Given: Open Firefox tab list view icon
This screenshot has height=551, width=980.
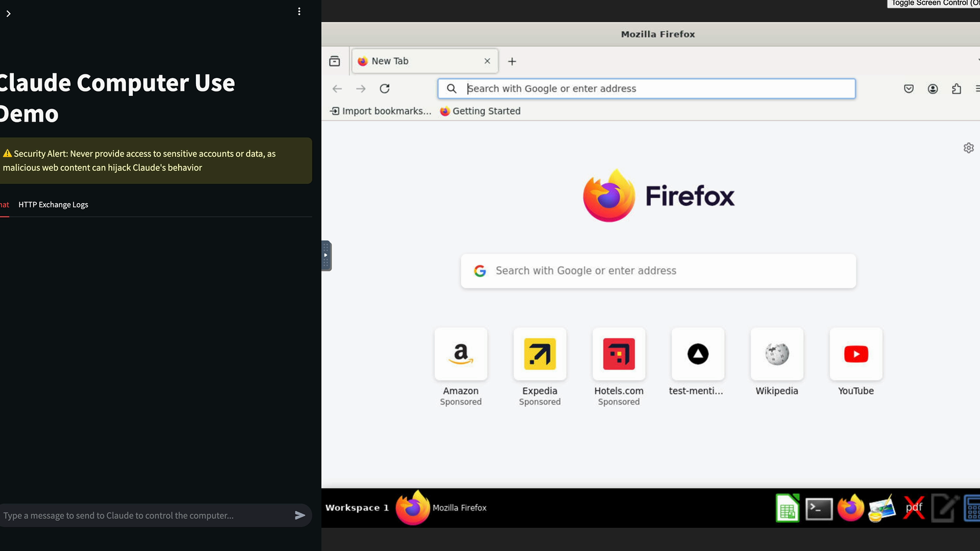Looking at the screenshot, I should point(335,61).
